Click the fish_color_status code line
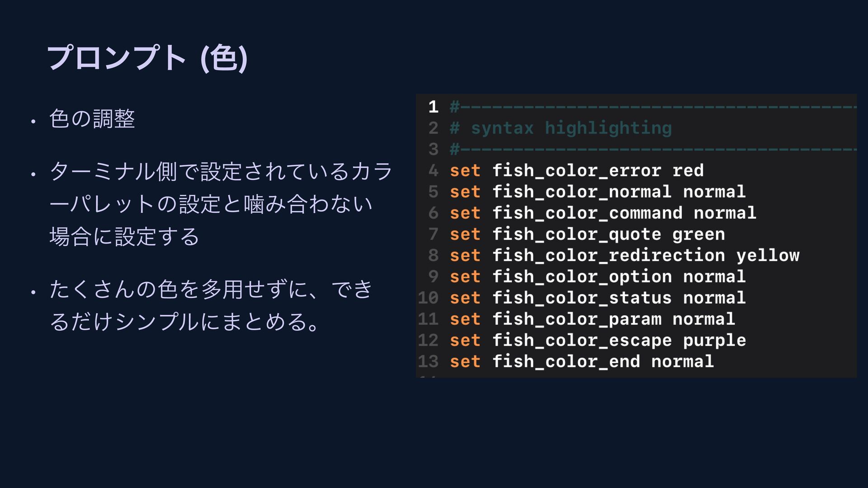 pyautogui.click(x=597, y=298)
